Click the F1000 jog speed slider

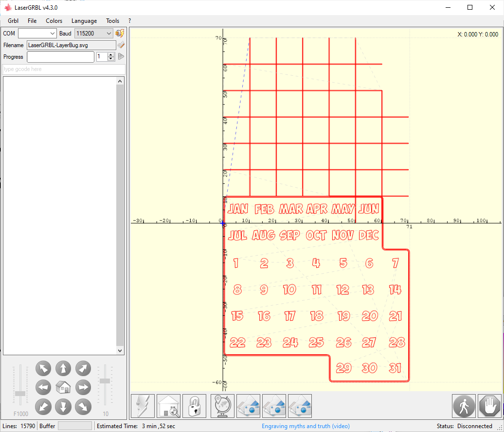(x=20, y=393)
